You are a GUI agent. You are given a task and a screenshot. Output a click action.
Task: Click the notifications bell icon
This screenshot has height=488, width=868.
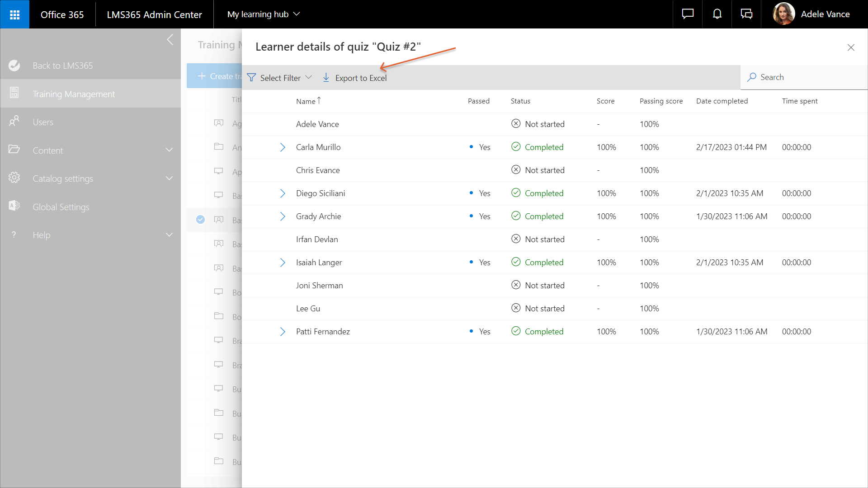tap(717, 14)
